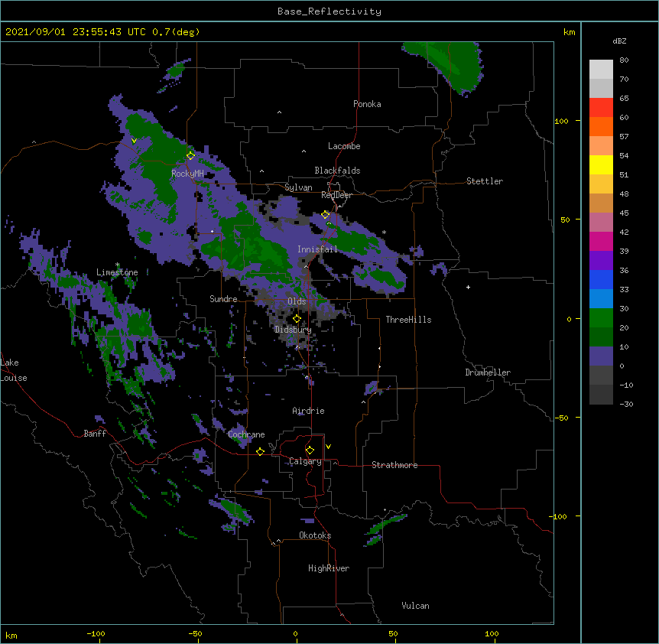Click the Blackfalds city label

pos(337,171)
